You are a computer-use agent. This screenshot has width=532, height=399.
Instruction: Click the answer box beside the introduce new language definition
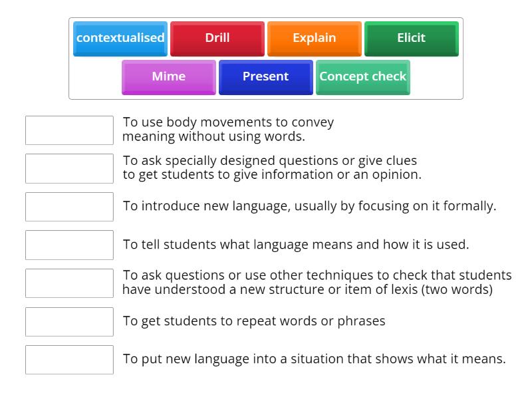click(x=69, y=207)
